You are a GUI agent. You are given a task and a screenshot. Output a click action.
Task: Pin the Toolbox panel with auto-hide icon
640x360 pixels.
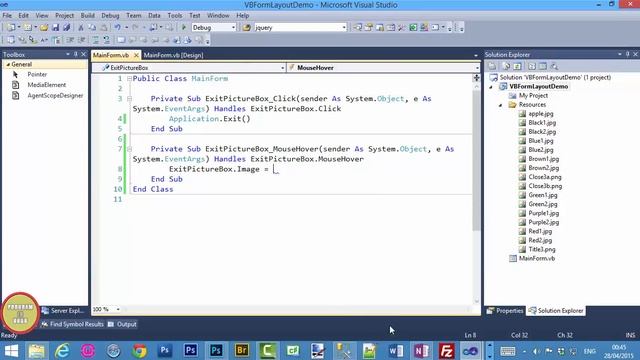[76, 54]
